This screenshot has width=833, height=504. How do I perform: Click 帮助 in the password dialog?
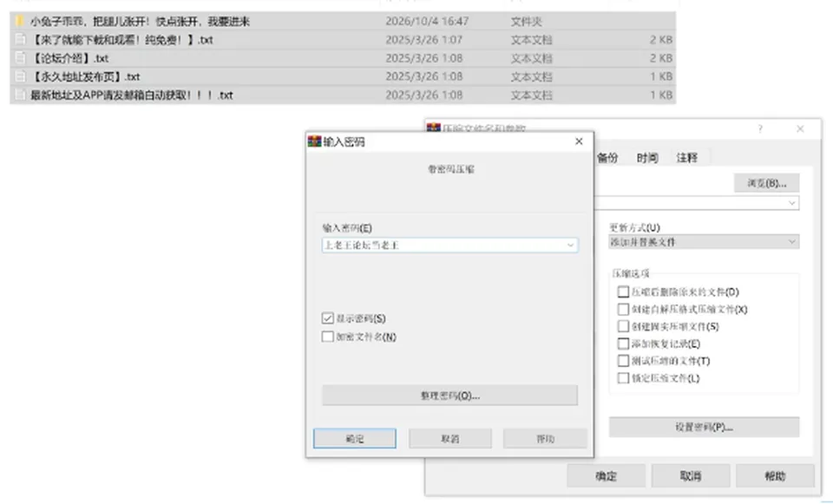click(545, 439)
